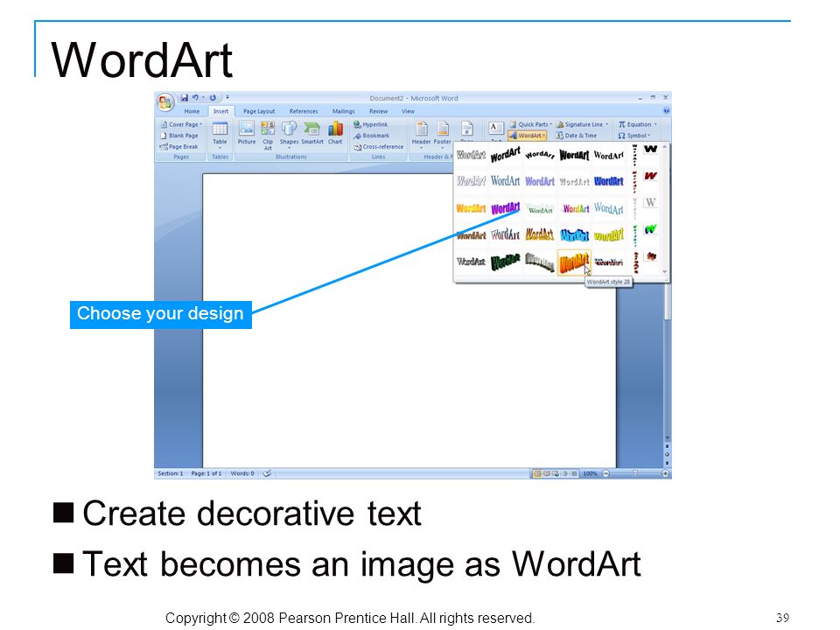Click the blue Help icon in the ribbon
This screenshot has width=840, height=630.
(x=666, y=111)
